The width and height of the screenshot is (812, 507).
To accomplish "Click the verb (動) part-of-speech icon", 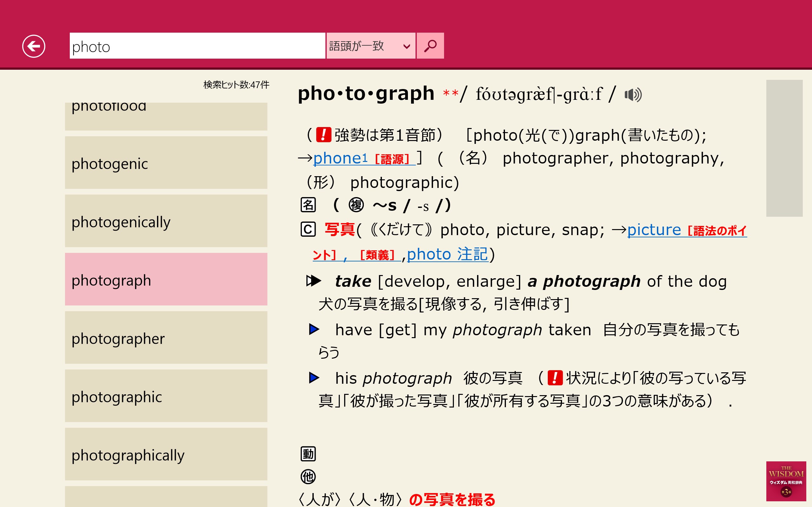I will pos(308,454).
